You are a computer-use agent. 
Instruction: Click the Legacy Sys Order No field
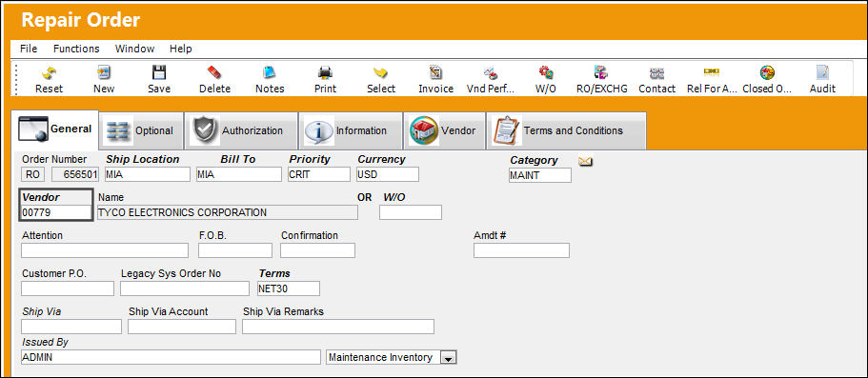coord(185,288)
